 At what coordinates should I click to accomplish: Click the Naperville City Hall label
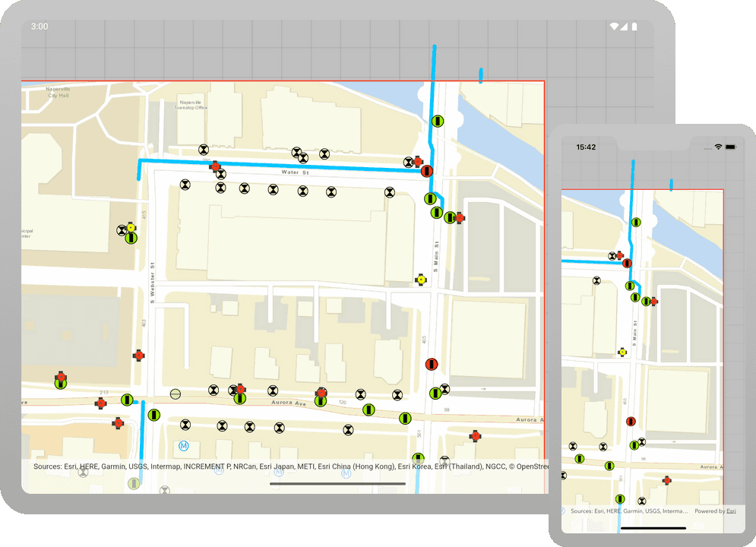(58, 93)
